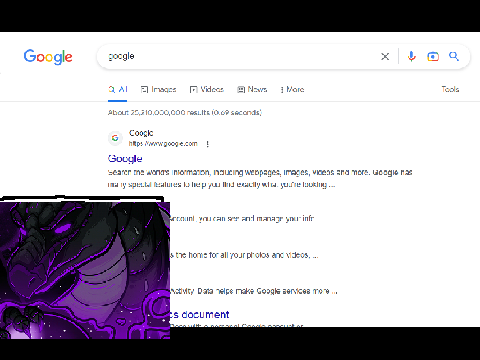480x360 pixels.
Task: Open Google Lens camera search
Action: (433, 56)
